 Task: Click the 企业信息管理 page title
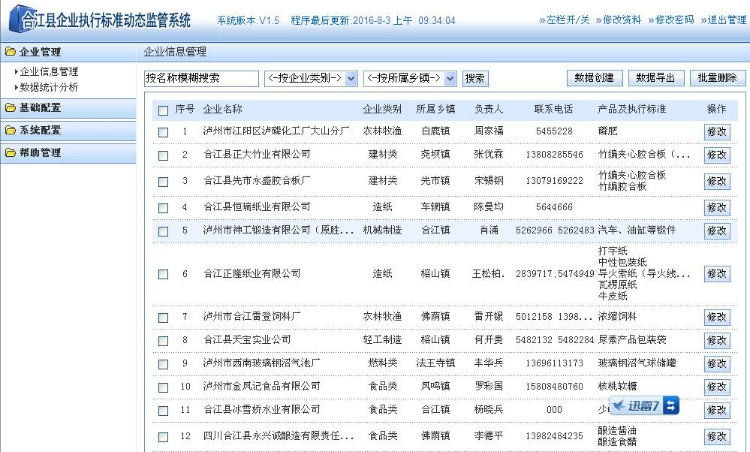175,52
